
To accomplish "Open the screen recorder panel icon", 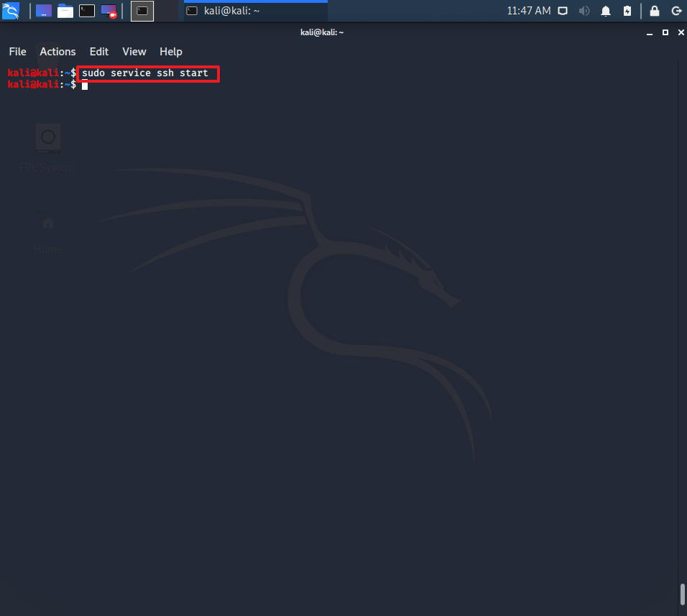I will click(109, 11).
